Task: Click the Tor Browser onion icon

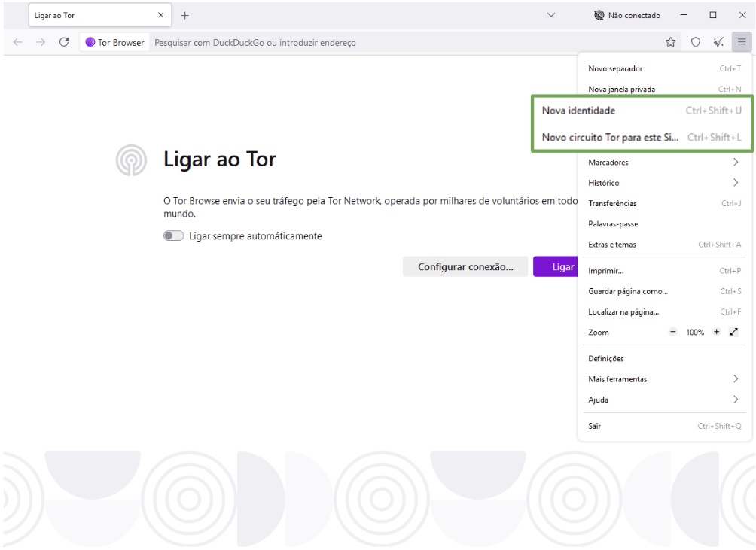Action: 90,42
